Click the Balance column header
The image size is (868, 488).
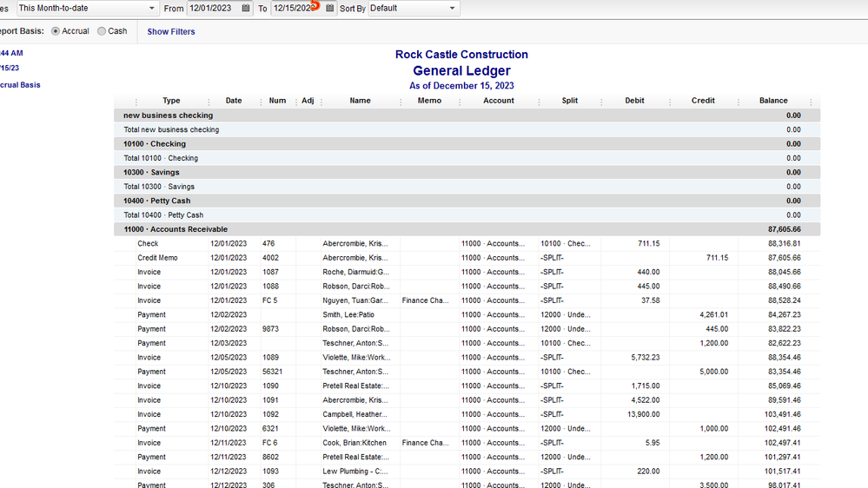(773, 101)
